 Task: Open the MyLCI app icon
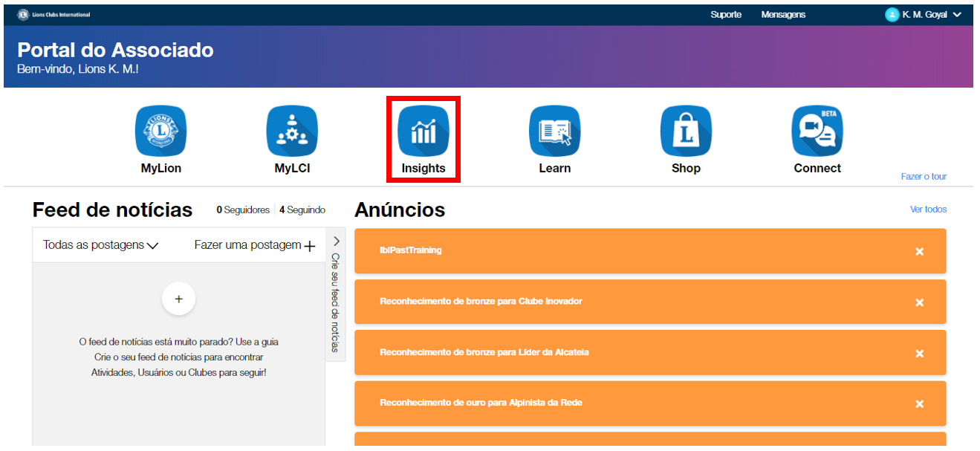[292, 131]
